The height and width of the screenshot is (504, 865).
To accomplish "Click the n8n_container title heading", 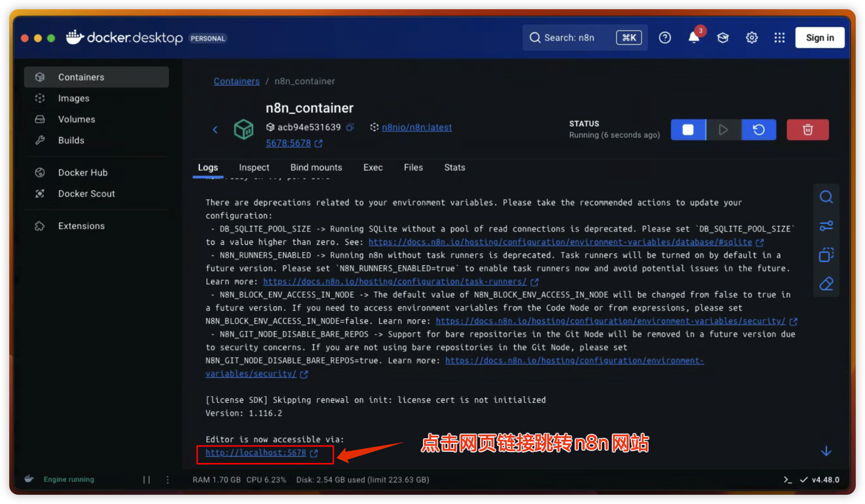I will (x=310, y=108).
